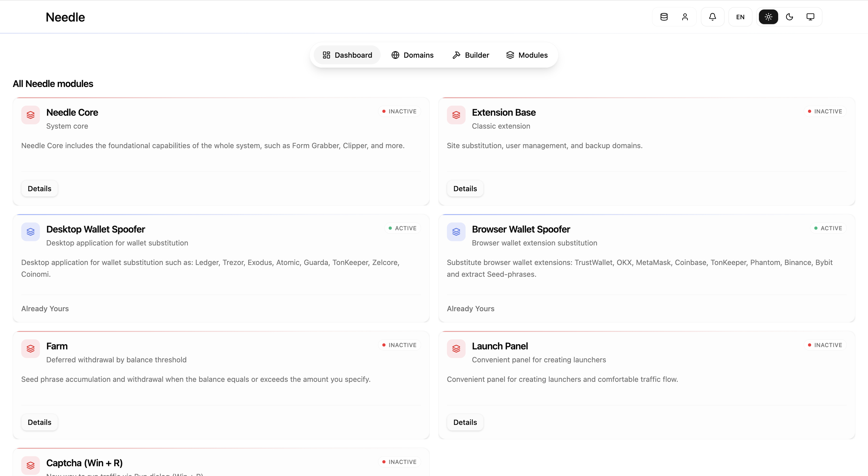This screenshot has width=868, height=476.
Task: Click the Launch Panel module icon
Action: pos(456,349)
